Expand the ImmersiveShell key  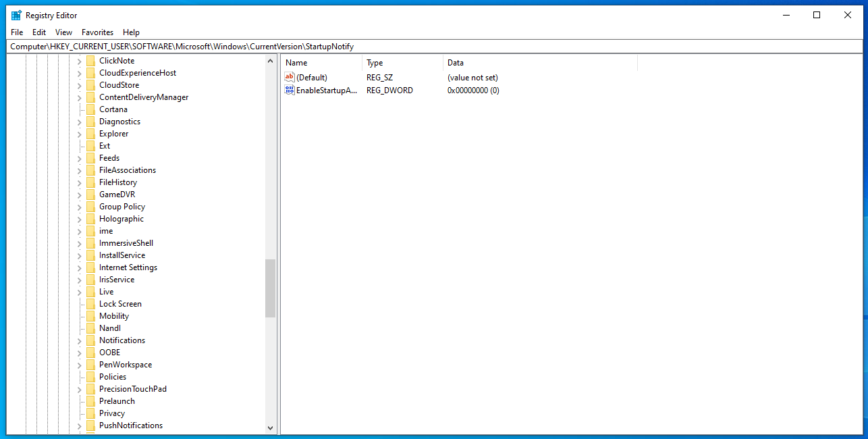tap(79, 243)
